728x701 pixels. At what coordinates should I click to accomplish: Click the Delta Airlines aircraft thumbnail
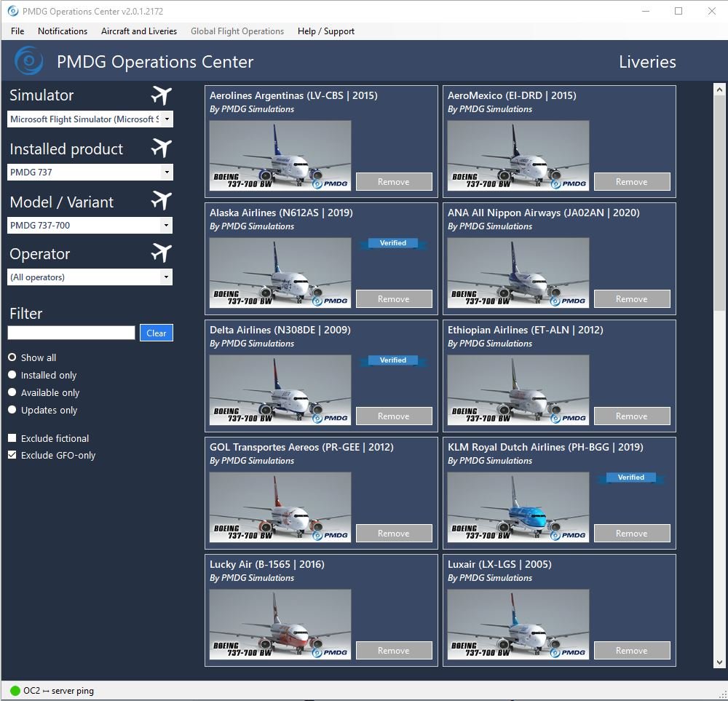pos(280,390)
